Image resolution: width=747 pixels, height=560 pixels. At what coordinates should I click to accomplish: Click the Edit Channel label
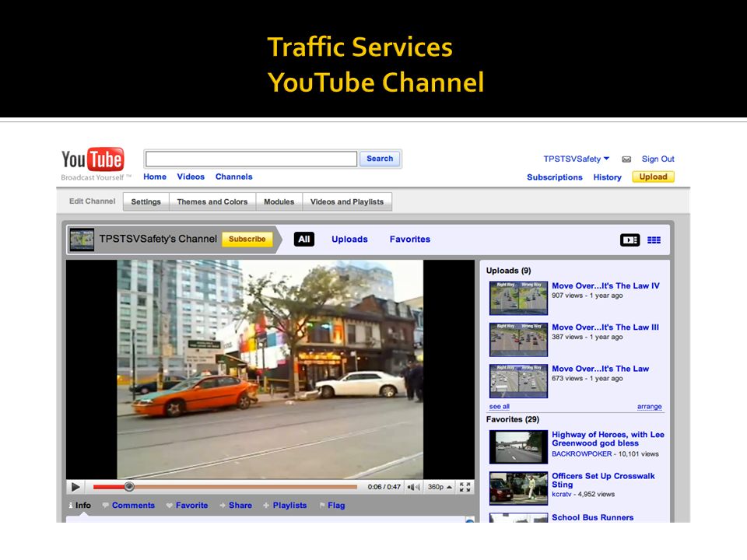coord(92,201)
